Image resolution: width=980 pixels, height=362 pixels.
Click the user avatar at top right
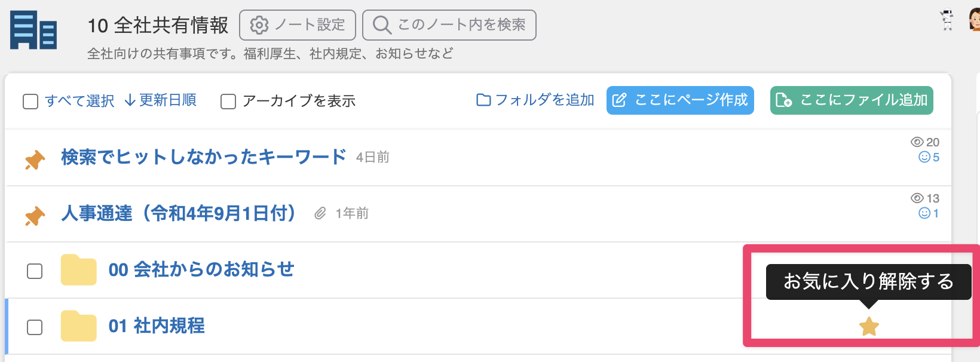coord(975,19)
